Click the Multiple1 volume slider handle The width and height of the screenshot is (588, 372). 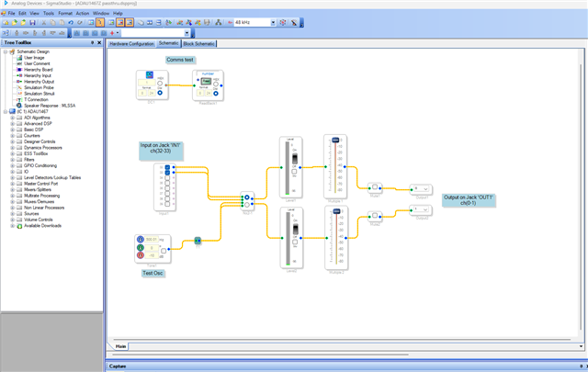335,140
